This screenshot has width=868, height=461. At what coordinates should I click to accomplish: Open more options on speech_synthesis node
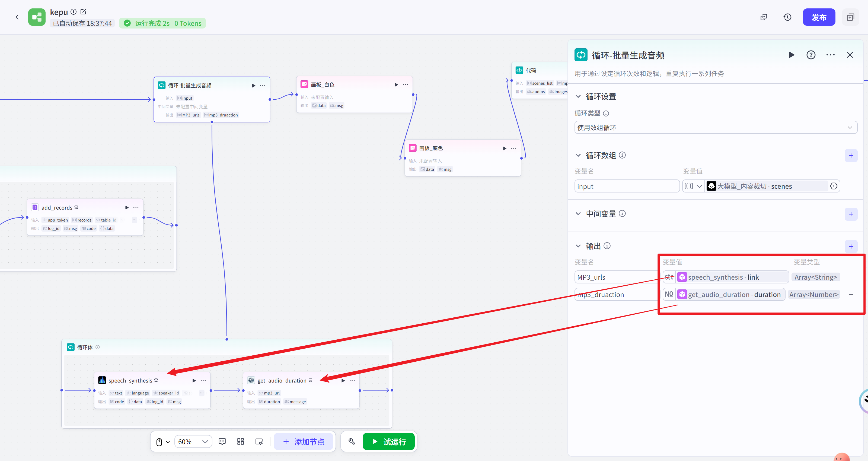coord(203,381)
